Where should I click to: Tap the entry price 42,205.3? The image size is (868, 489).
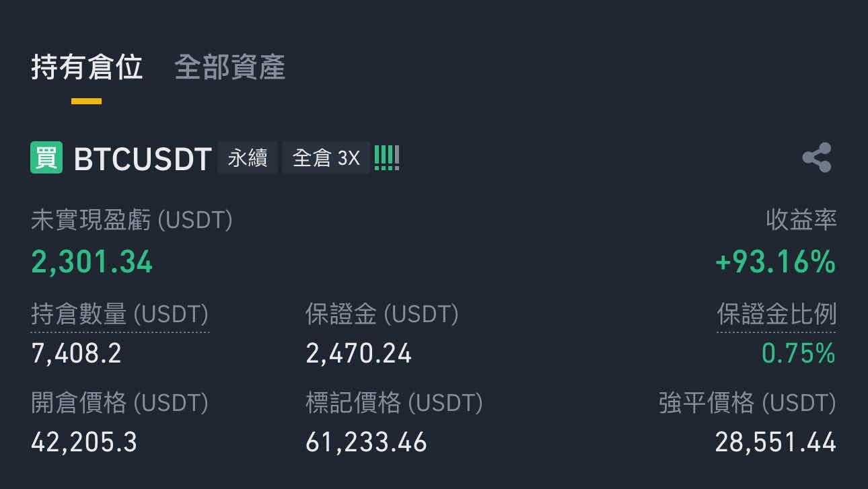point(84,442)
